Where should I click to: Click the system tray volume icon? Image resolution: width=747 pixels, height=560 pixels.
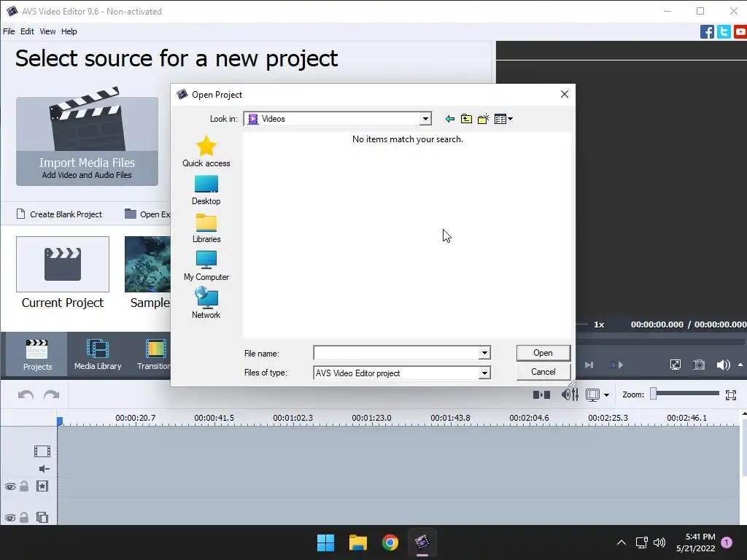[x=659, y=542]
